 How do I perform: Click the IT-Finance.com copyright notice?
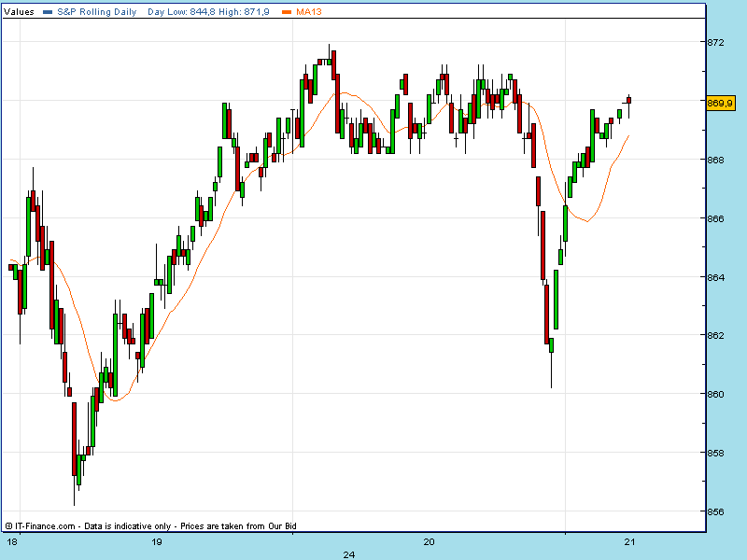151,526
